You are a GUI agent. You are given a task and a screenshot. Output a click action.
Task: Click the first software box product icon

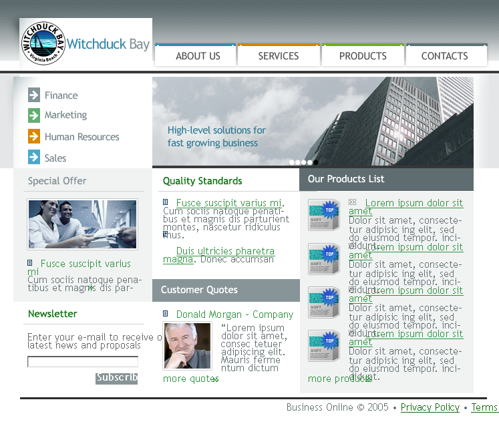324,215
